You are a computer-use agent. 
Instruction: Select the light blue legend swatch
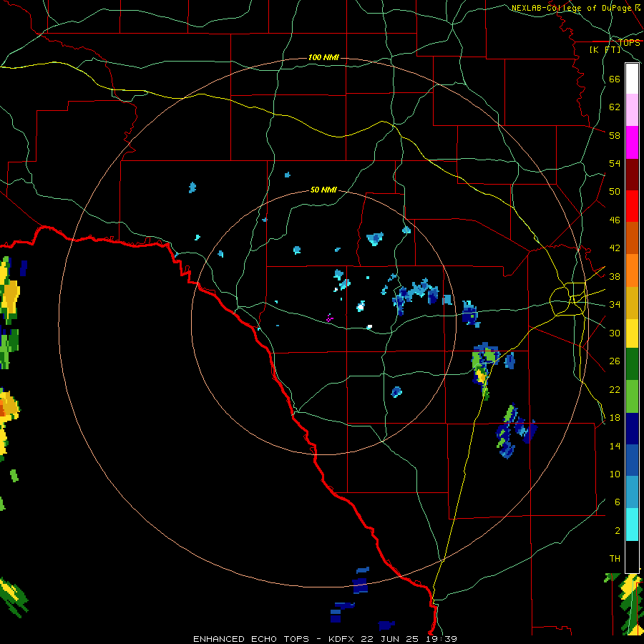click(x=632, y=492)
